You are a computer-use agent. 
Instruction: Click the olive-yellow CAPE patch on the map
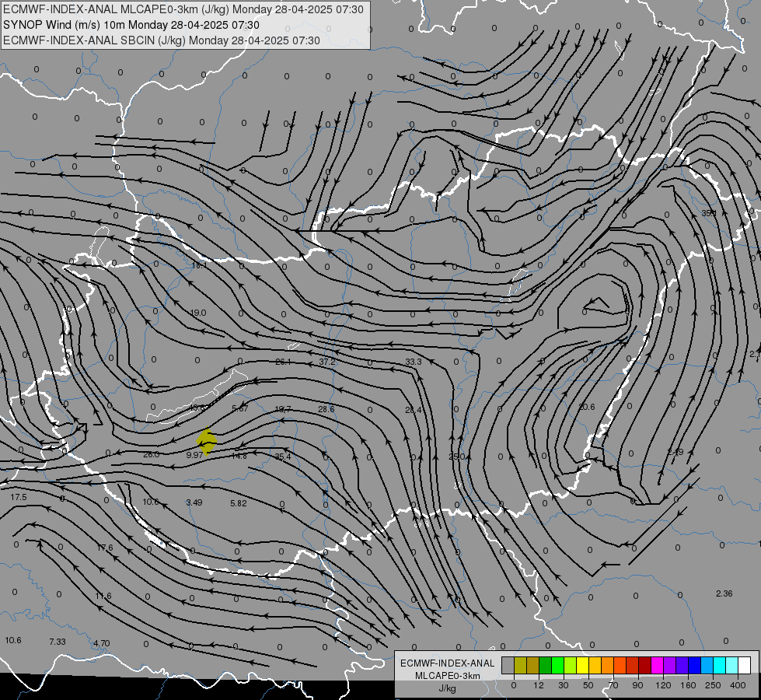[x=207, y=441]
